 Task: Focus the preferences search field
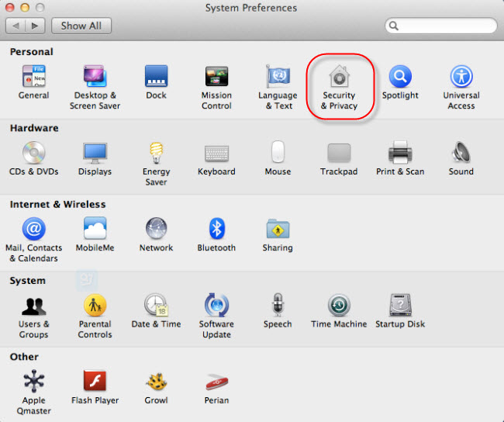tap(441, 26)
